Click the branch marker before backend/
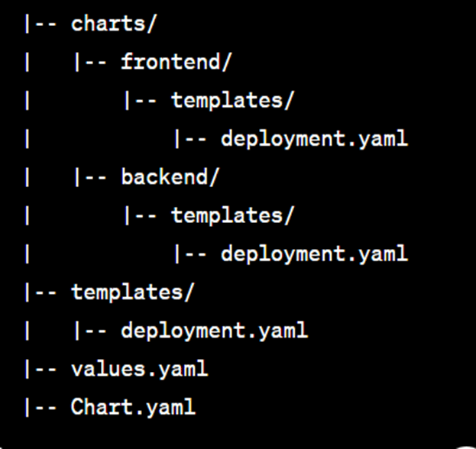476x449 pixels. [90, 177]
